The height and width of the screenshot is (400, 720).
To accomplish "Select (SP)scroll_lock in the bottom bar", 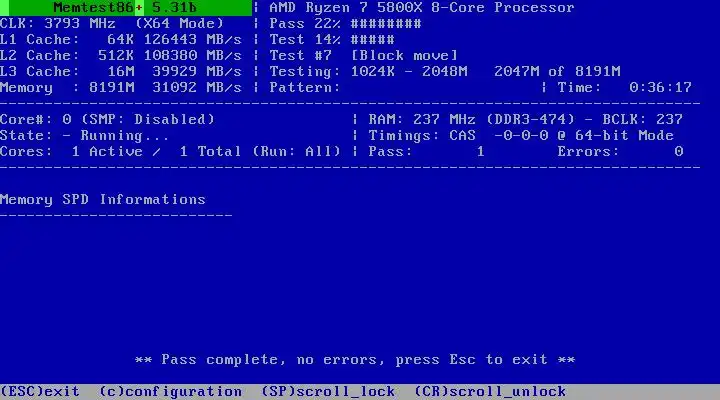I will [328, 391].
